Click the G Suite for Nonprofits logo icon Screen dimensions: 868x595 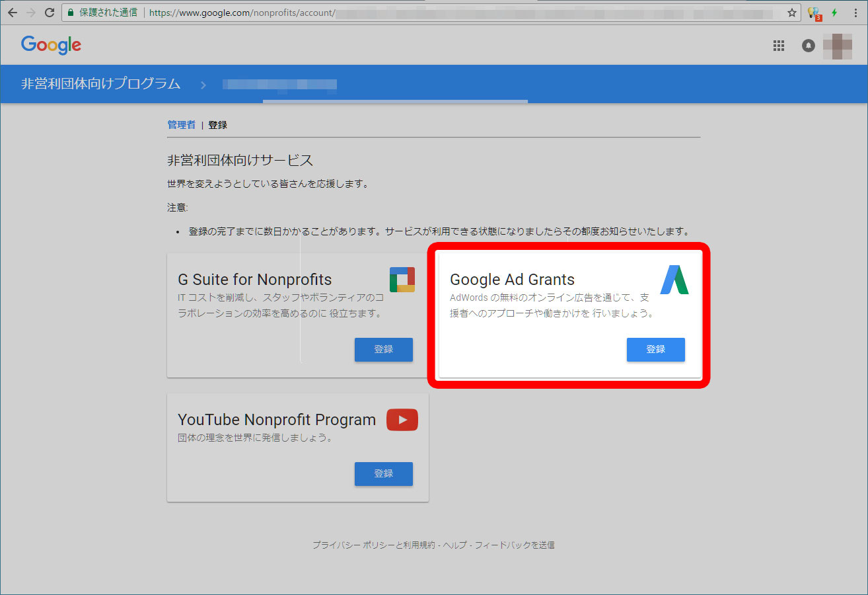pyautogui.click(x=402, y=279)
